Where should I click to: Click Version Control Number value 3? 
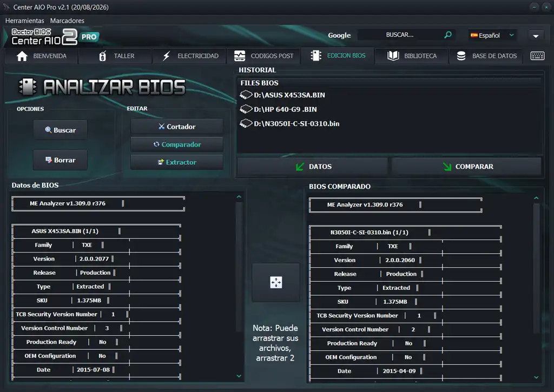coord(107,328)
